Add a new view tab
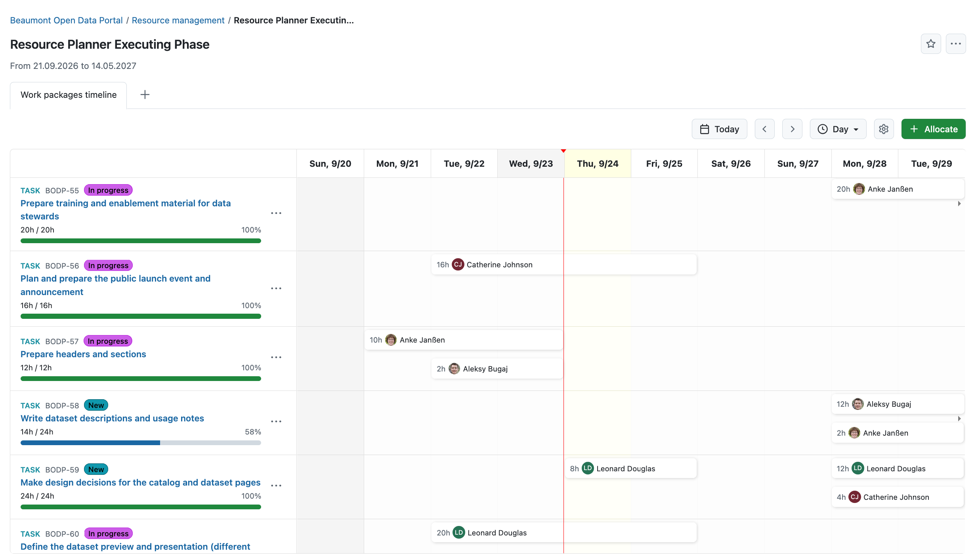Image resolution: width=976 pixels, height=560 pixels. point(145,95)
